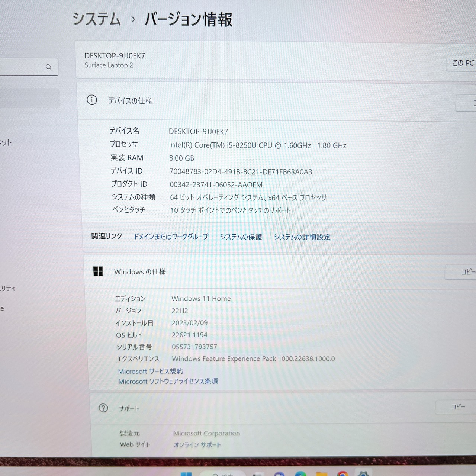Click the device ID 70048783-02D4-491B-8C21-DE71FB63A0A3

pyautogui.click(x=241, y=172)
